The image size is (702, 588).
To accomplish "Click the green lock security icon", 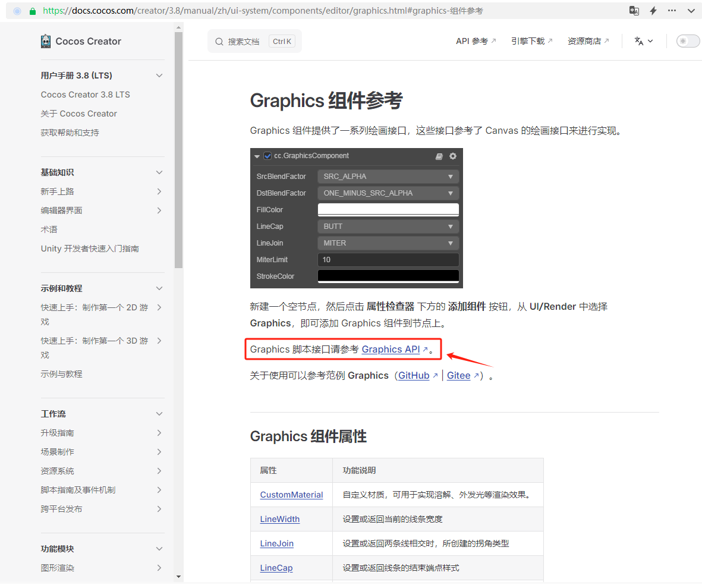I will pos(33,11).
